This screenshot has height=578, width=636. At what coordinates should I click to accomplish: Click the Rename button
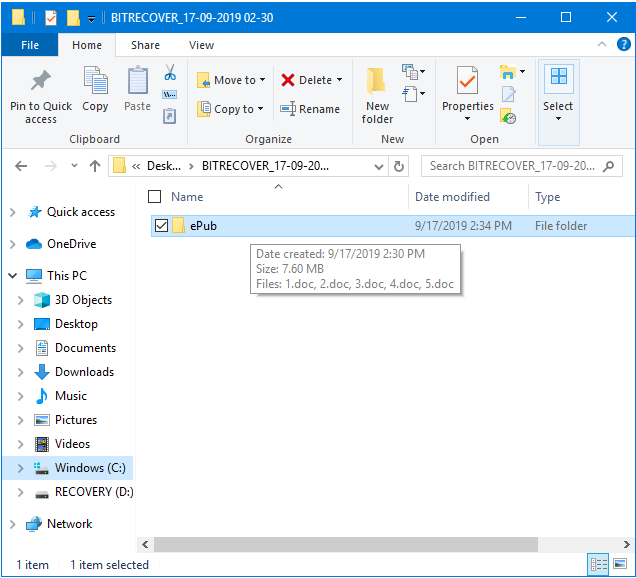[310, 109]
